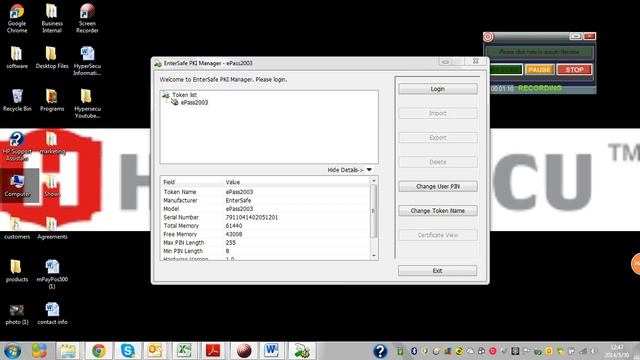
Task: Open Excel from the taskbar
Action: 184,351
